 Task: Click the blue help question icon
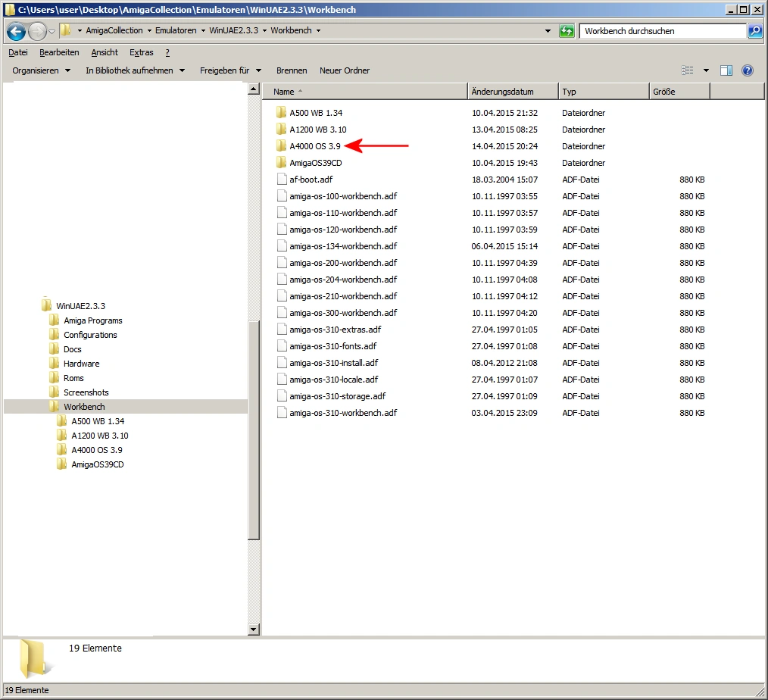click(748, 70)
